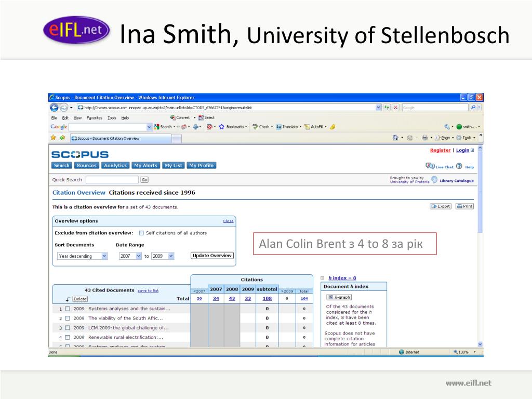The image size is (532, 399).
Task: Click the Export button
Action: coord(441,206)
